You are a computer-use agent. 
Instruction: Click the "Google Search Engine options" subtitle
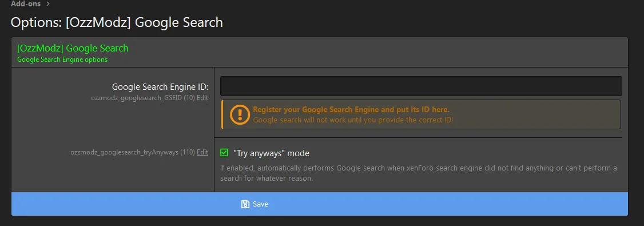(x=62, y=60)
